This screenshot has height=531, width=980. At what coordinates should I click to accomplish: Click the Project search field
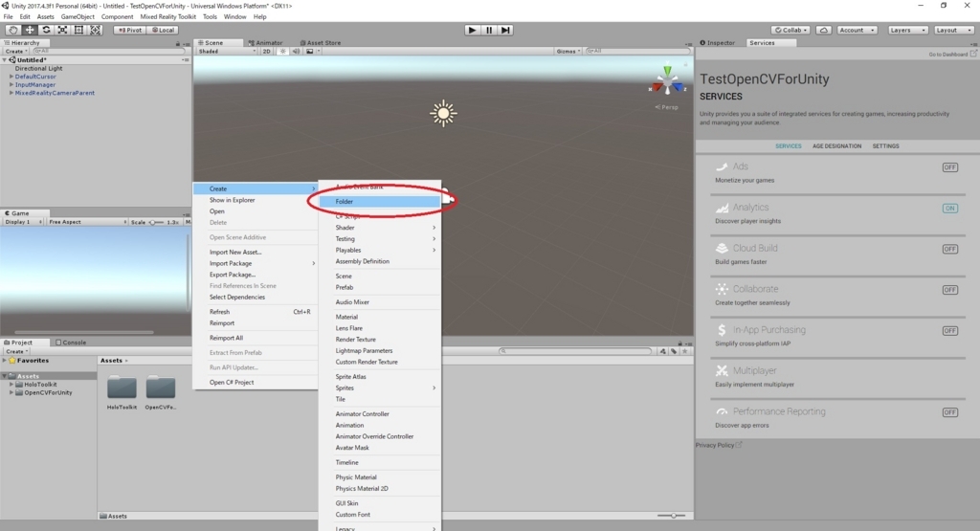point(575,351)
